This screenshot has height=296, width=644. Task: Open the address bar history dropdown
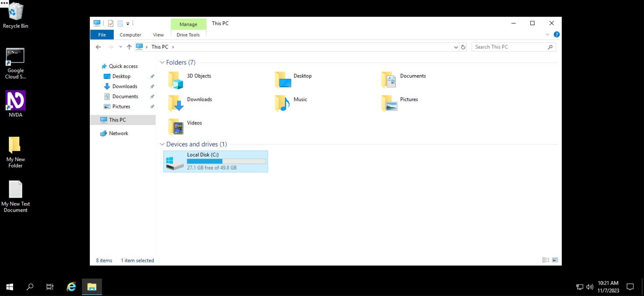[x=456, y=47]
